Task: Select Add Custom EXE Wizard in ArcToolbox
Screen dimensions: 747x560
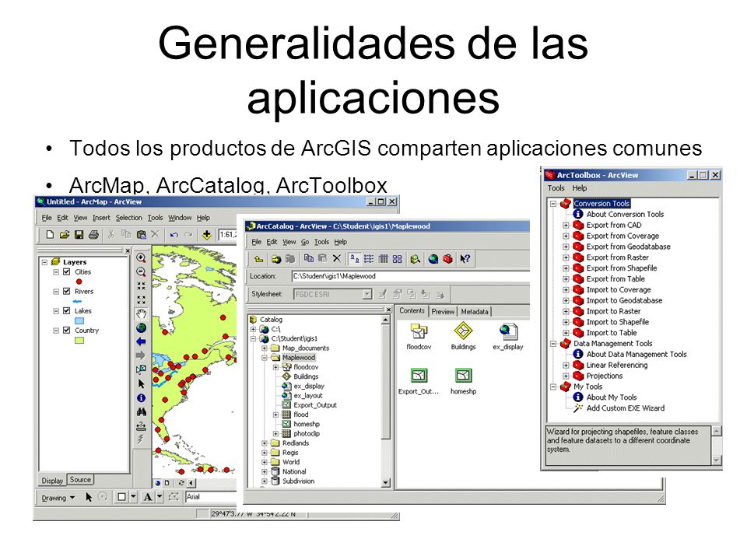Action: click(x=625, y=408)
